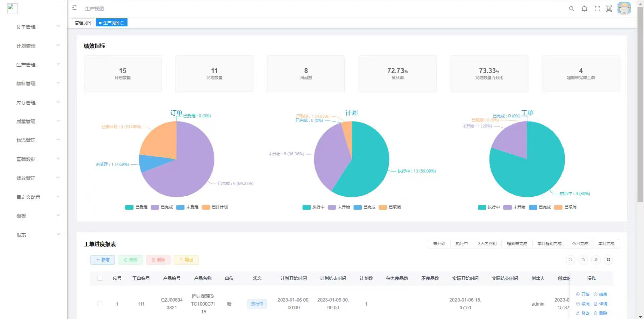The image size is (644, 319).
Task: Click the 新增 button
Action: tap(103, 260)
